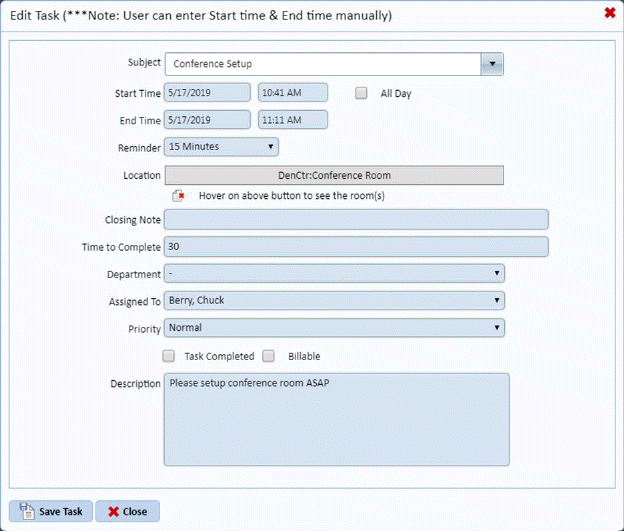
Task: Click the 11:11 AM end time field
Action: click(x=293, y=120)
